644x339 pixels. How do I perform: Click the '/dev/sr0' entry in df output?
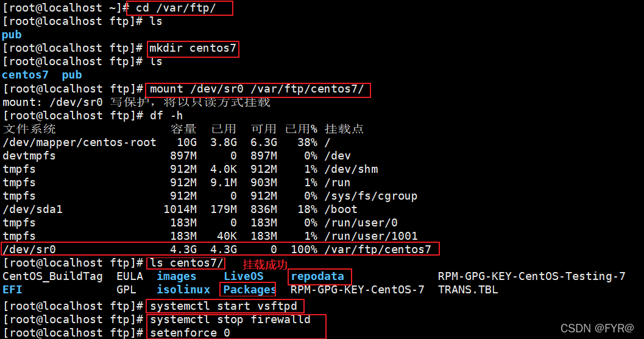tap(29, 249)
